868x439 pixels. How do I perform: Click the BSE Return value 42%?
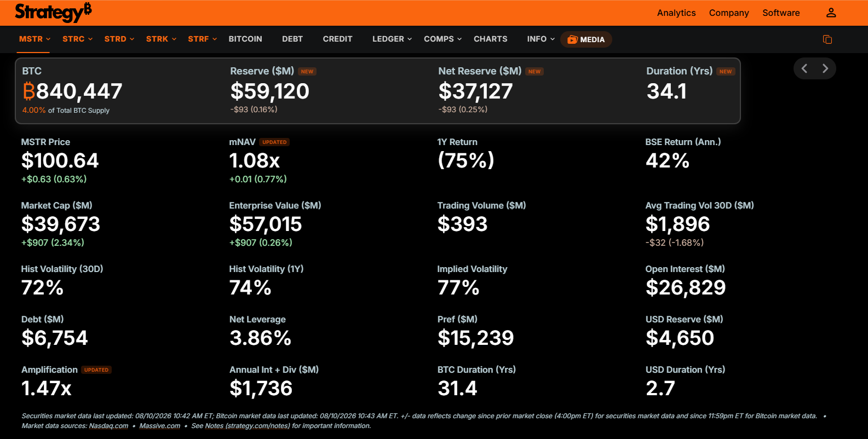[667, 161]
